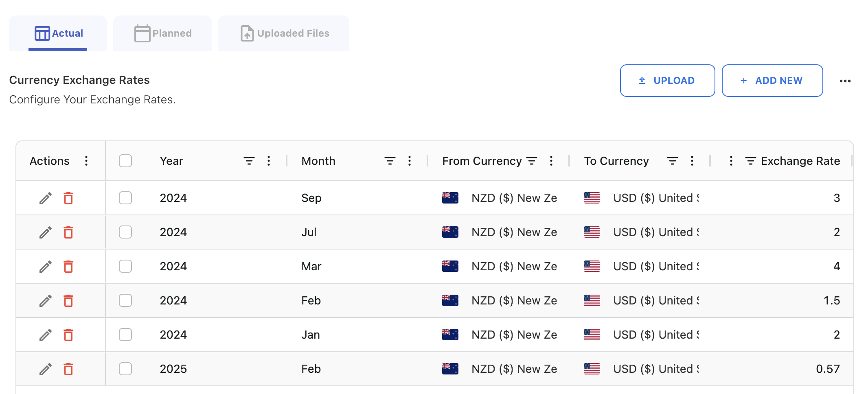Viewport: 868px width, 394px height.
Task: Open the Uploaded Files tab
Action: [x=284, y=33]
